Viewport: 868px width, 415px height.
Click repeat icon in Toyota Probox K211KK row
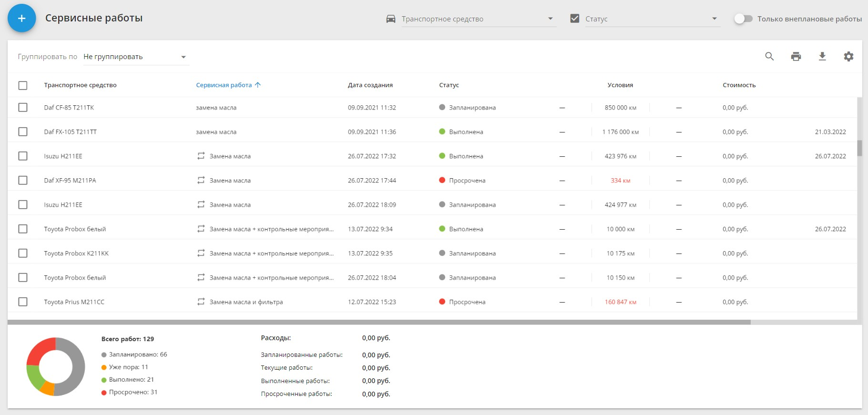click(x=201, y=253)
